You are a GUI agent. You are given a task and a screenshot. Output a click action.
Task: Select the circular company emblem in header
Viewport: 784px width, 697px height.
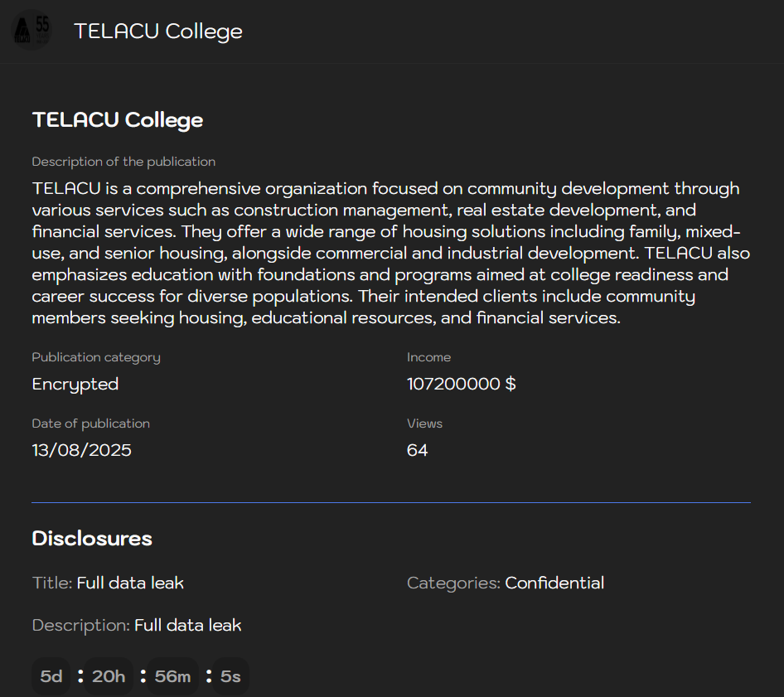[31, 29]
